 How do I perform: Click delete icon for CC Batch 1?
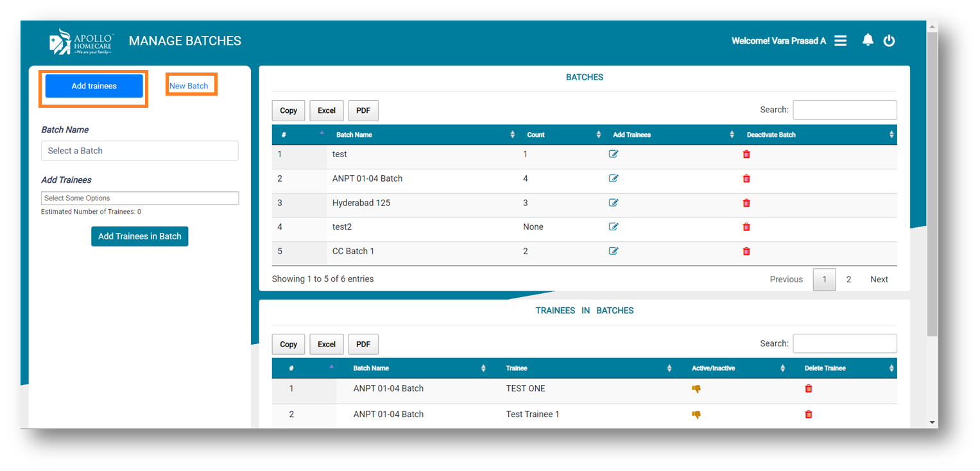click(746, 251)
